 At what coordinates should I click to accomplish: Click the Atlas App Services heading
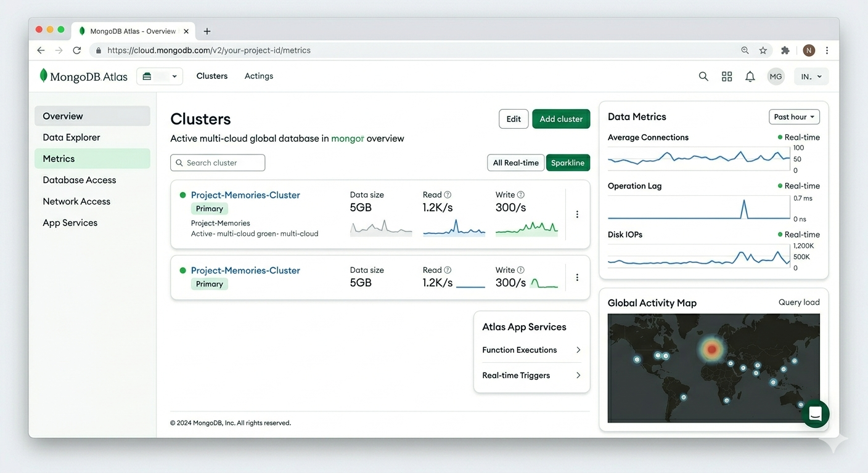coord(524,327)
